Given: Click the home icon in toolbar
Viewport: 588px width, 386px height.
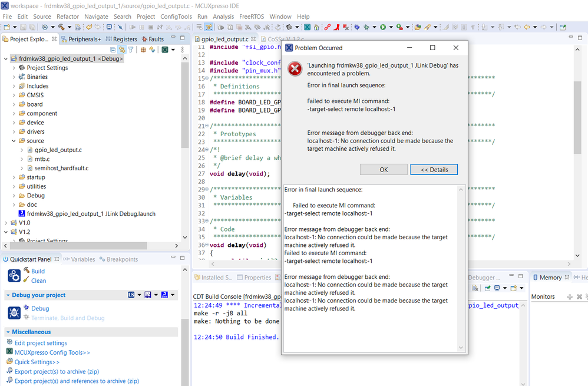Looking at the screenshot, I should pyautogui.click(x=316, y=27).
